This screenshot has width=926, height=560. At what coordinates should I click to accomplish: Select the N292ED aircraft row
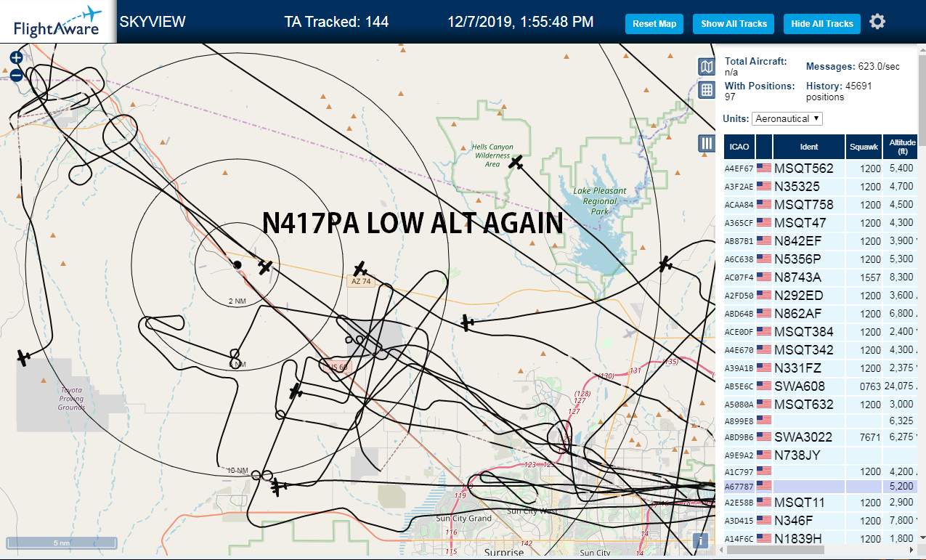[821, 296]
